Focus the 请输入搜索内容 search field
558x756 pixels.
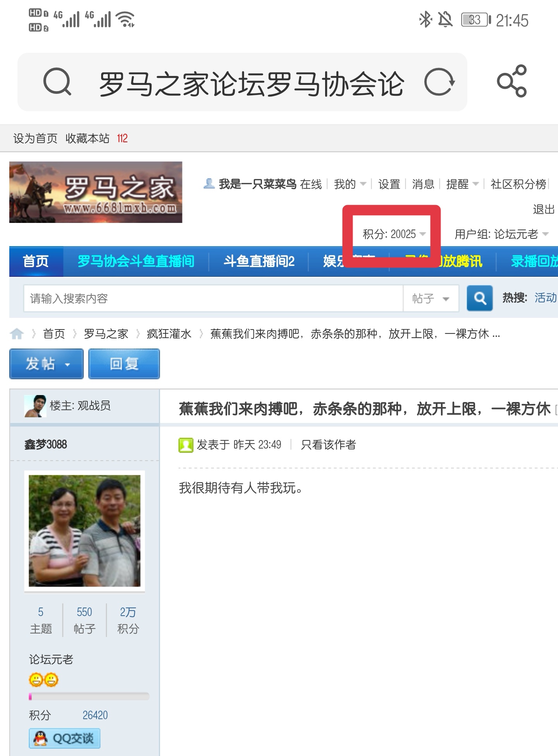[x=213, y=298]
